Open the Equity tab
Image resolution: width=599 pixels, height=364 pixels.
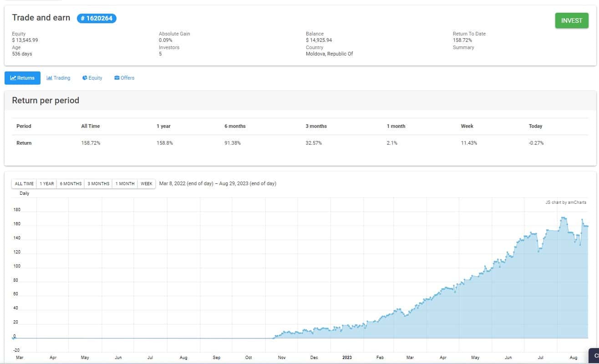[92, 78]
